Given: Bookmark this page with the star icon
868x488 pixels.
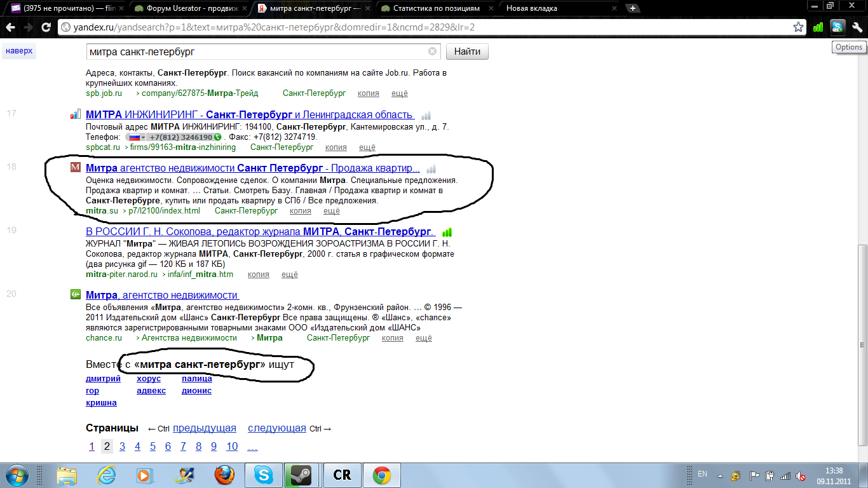Looking at the screenshot, I should (799, 27).
